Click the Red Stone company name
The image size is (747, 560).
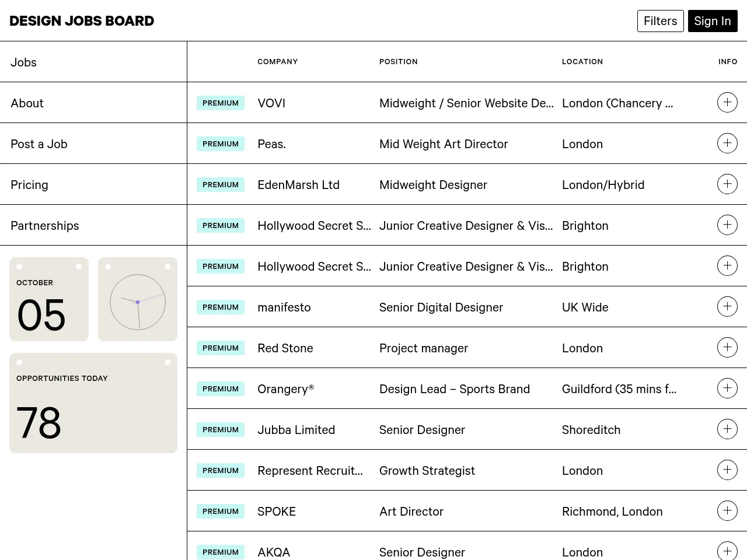[285, 348]
